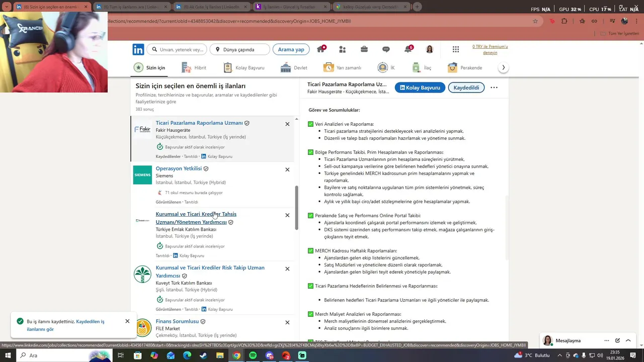Select the Kolay Başvuru filter tab
Image resolution: width=644 pixels, height=362 pixels.
(244, 67)
